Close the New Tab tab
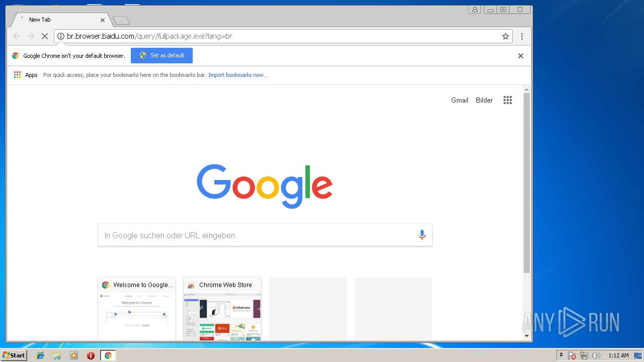 (x=103, y=20)
